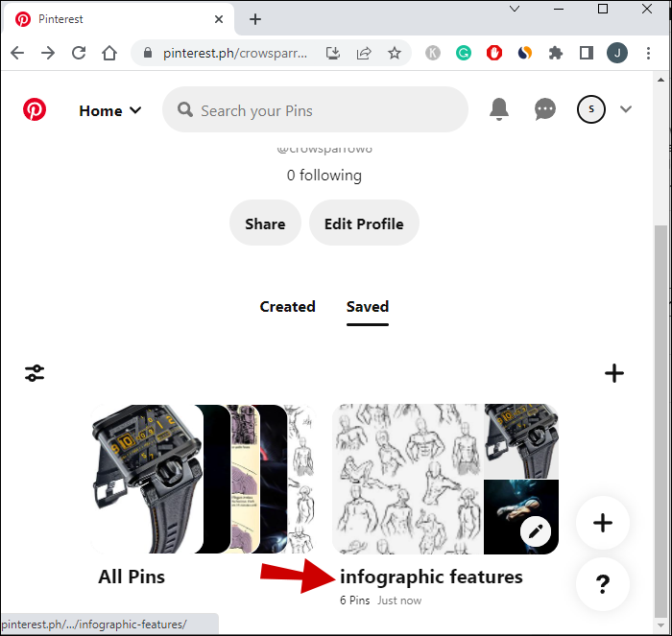Open the profile avatar with letter S
The height and width of the screenshot is (636, 672).
(x=591, y=109)
